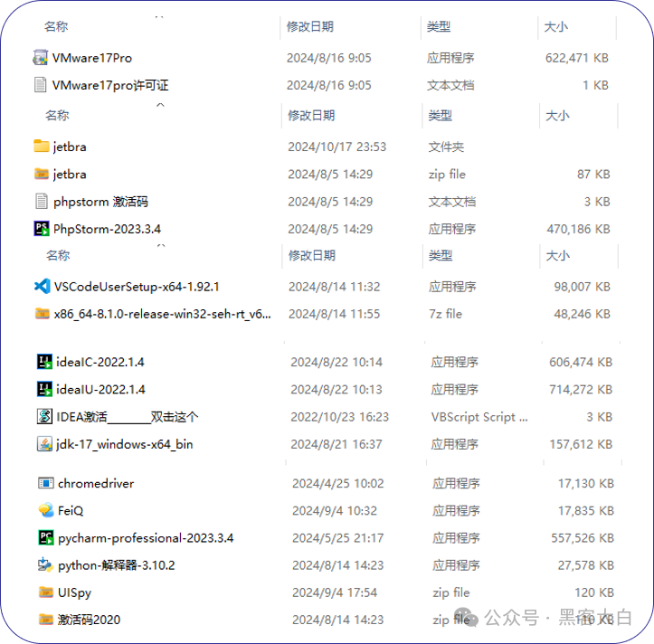Click the size 622,471 KB
Viewport: 654px width, 644px height.
[577, 58]
